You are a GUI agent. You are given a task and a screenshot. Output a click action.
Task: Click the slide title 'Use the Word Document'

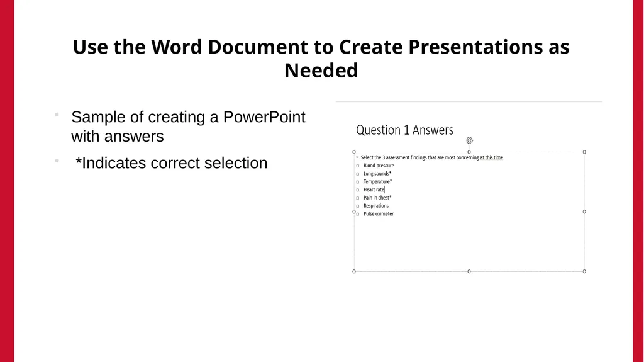coord(321,58)
